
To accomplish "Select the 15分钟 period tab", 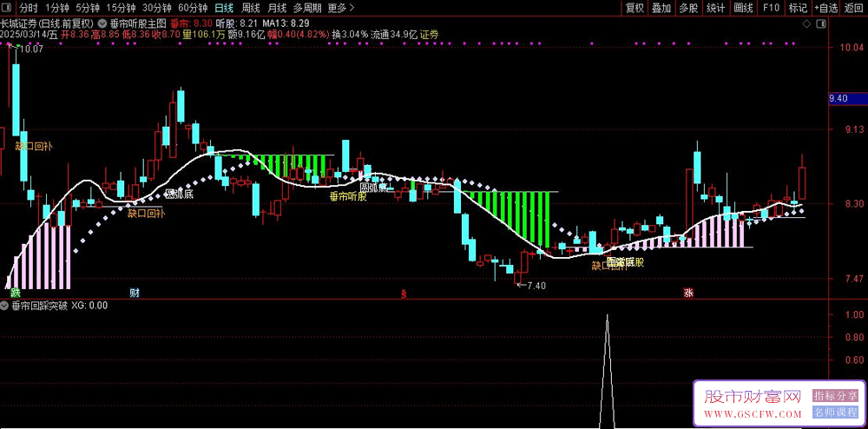I will (121, 8).
